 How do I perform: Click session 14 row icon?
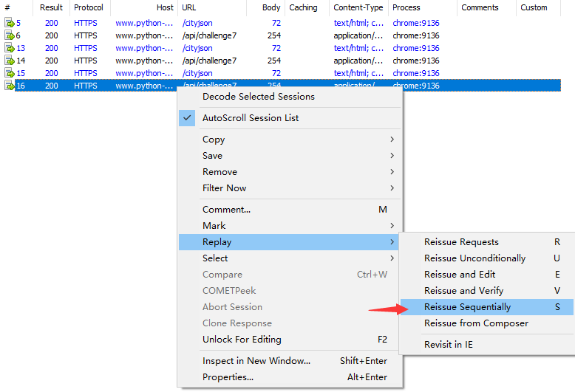coord(10,61)
